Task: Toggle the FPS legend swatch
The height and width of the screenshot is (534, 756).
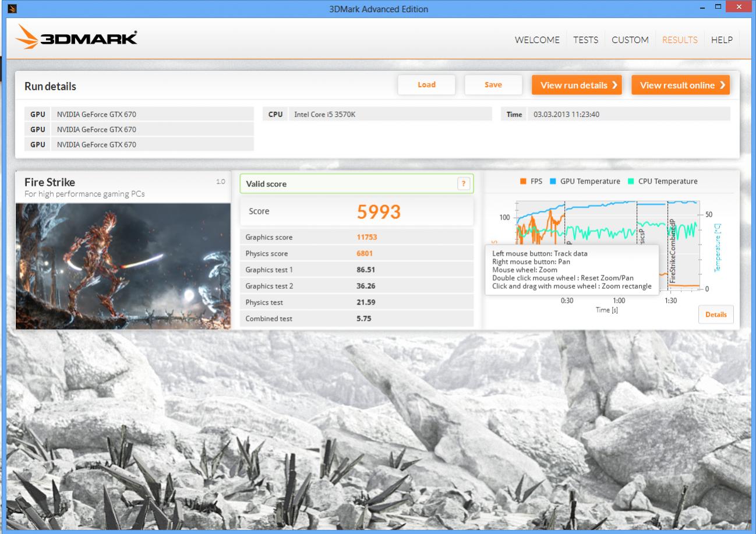Action: pyautogui.click(x=524, y=182)
